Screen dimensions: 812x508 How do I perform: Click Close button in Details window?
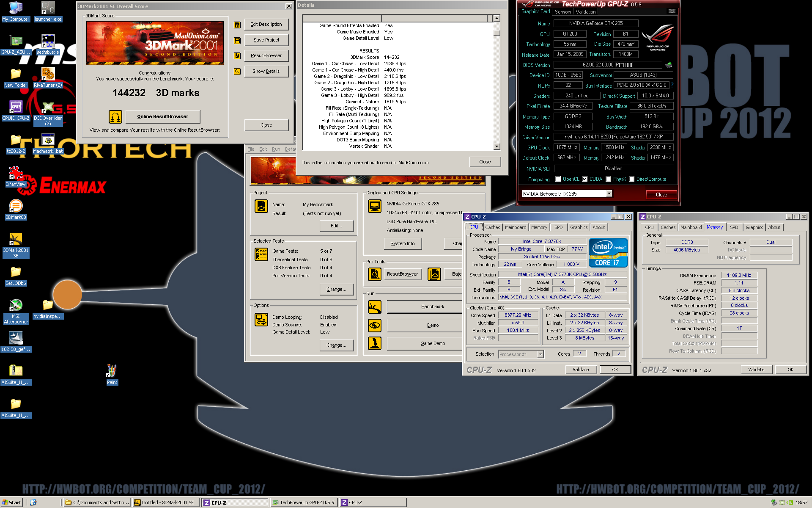coord(485,162)
